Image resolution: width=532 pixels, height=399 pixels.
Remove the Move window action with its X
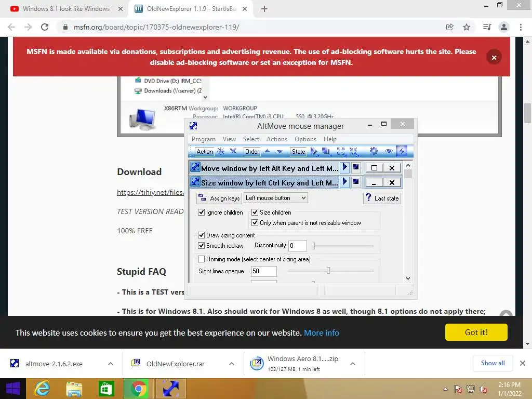click(x=392, y=168)
